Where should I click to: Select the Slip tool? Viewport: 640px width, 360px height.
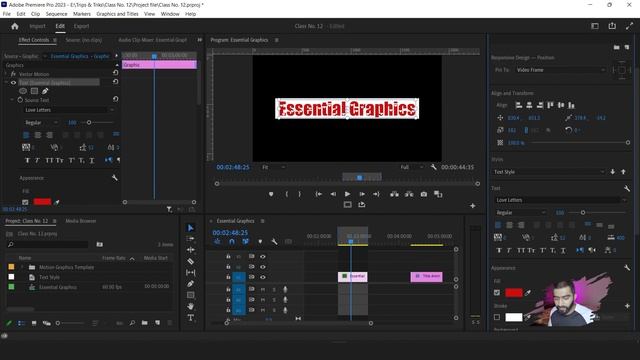(191, 272)
